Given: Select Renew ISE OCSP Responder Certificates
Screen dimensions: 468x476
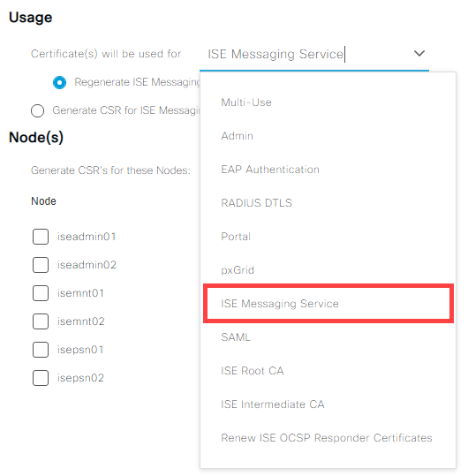Looking at the screenshot, I should pos(328,438).
